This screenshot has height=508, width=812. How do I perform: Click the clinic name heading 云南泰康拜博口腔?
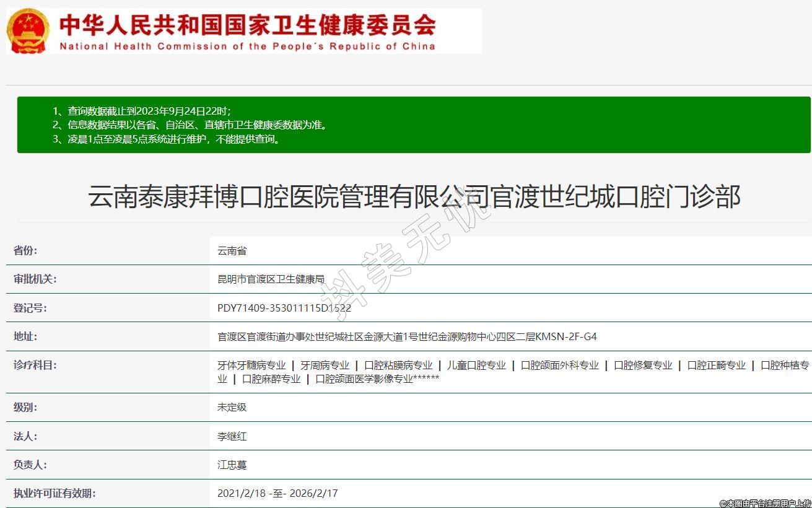414,197
